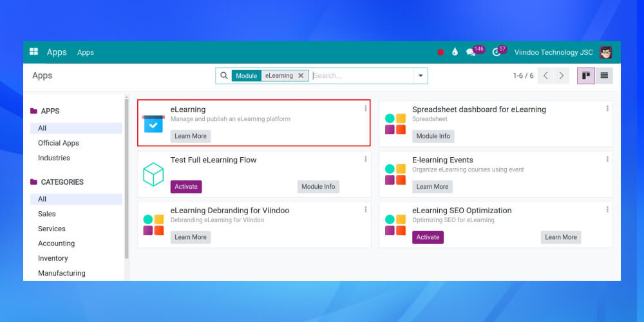This screenshot has width=644, height=322.
Task: Click eLearning Debranding for Viindoo icon
Action: pyautogui.click(x=154, y=225)
